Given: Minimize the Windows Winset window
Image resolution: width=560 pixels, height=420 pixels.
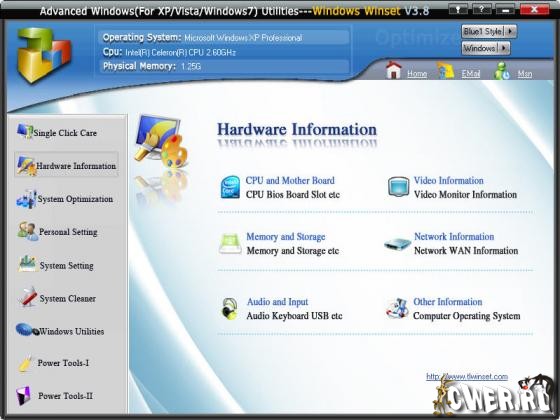Looking at the screenshot, I should point(505,9).
